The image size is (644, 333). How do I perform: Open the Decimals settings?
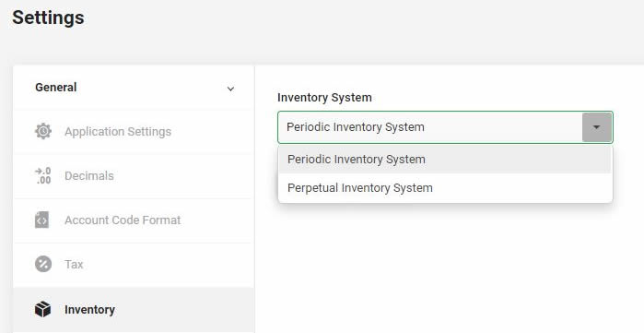coord(89,175)
